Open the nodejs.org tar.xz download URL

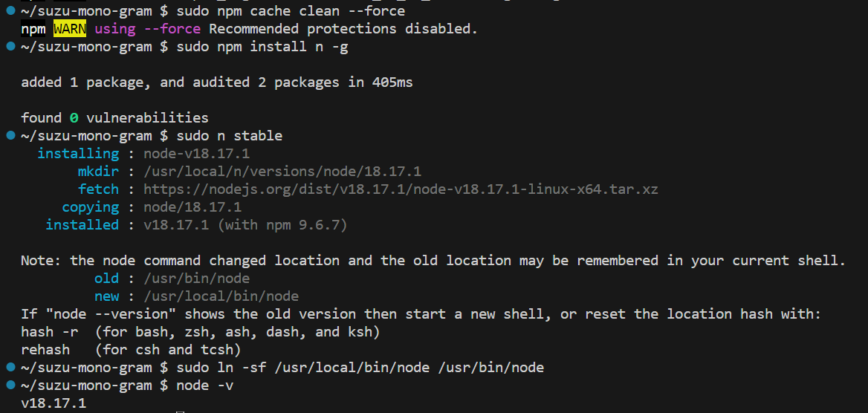[401, 189]
